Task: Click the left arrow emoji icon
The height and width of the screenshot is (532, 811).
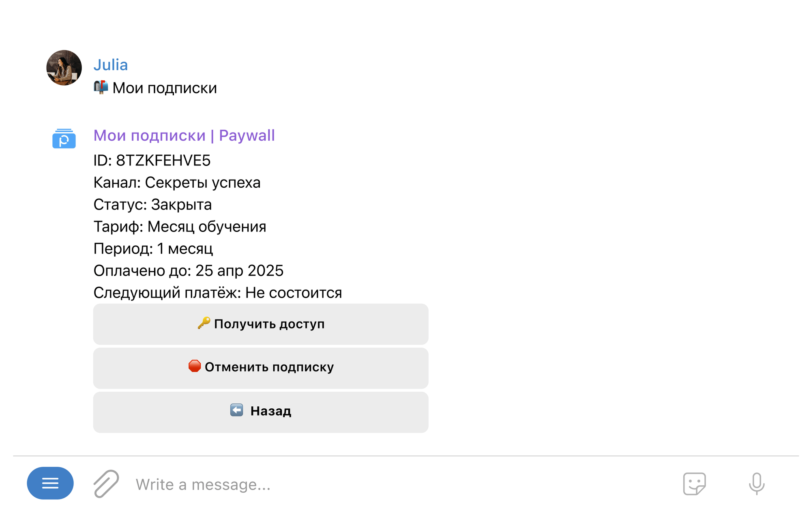Action: 237,410
